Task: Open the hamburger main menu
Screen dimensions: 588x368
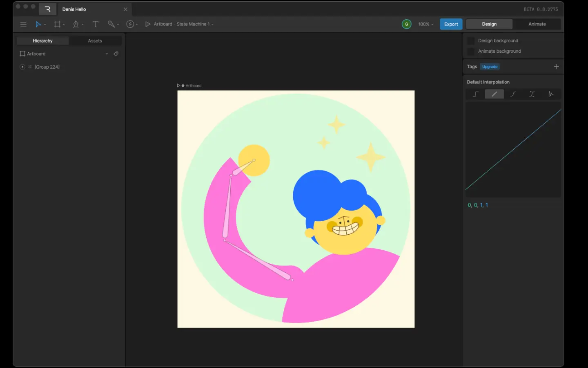Action: point(23,24)
